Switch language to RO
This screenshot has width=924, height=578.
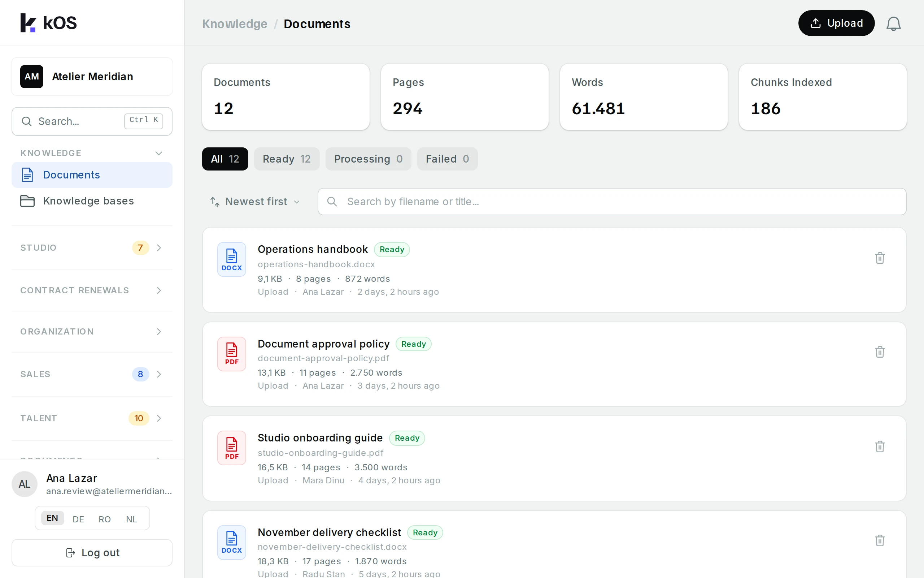105,519
